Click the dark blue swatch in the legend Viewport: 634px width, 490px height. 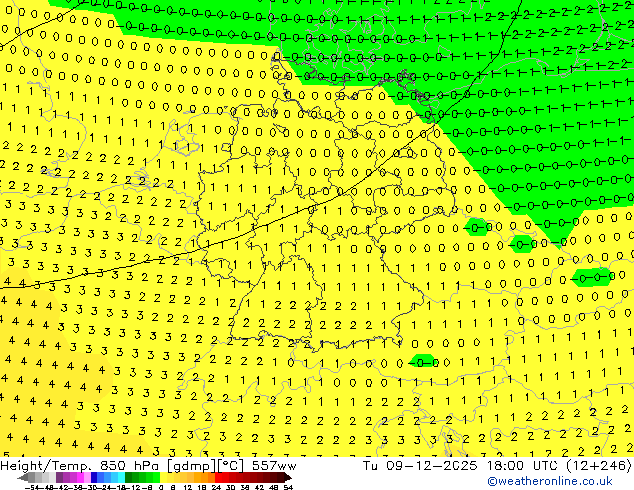point(94,478)
